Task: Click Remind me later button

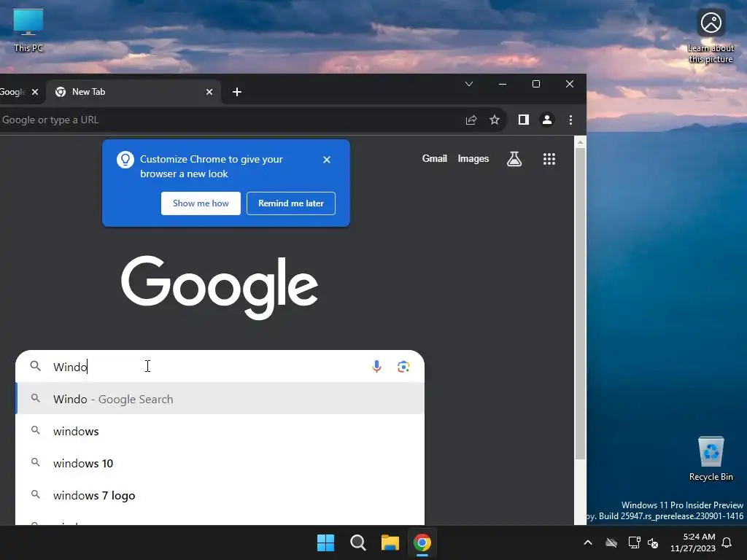Action: [x=291, y=203]
